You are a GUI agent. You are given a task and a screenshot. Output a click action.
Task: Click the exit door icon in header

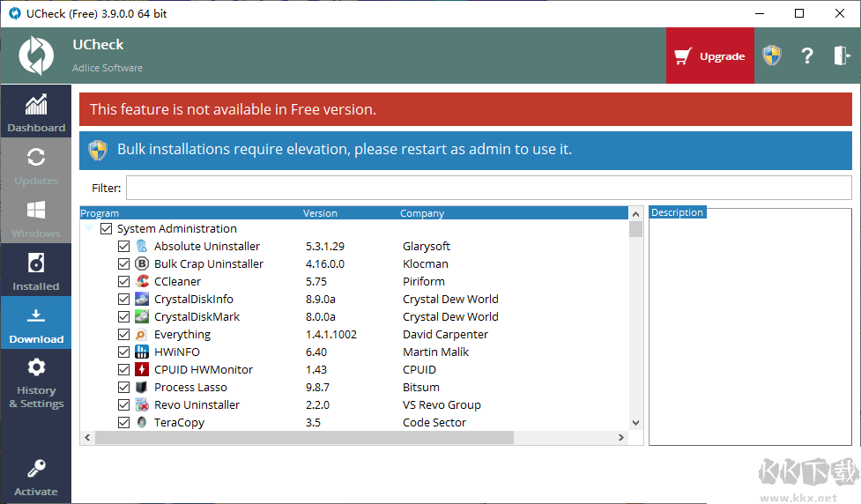(842, 56)
